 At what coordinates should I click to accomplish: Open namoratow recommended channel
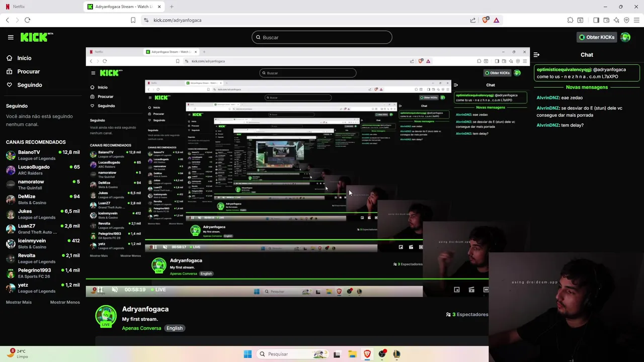[x=43, y=185]
